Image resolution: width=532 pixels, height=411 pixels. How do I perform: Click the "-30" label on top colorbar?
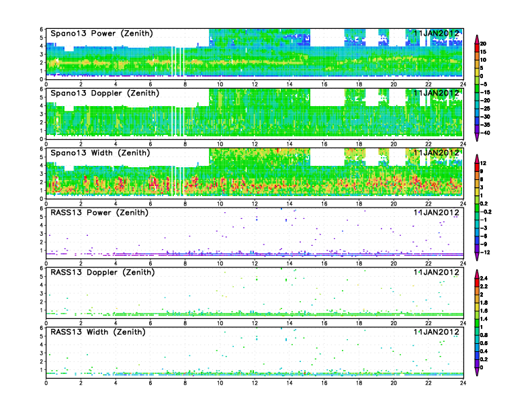click(x=485, y=117)
